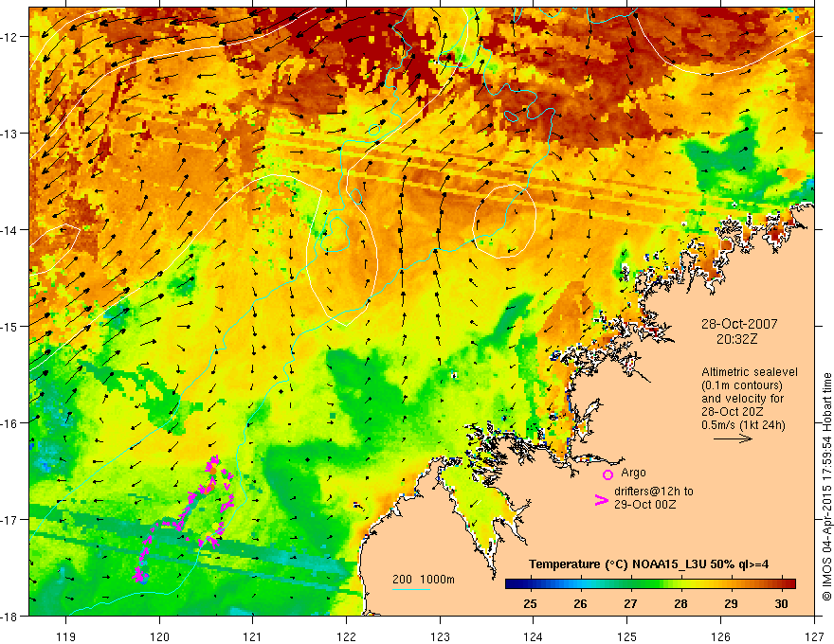Screen dimensions: 834x644
Task: Click the longitude axis label 122
Action: click(346, 636)
